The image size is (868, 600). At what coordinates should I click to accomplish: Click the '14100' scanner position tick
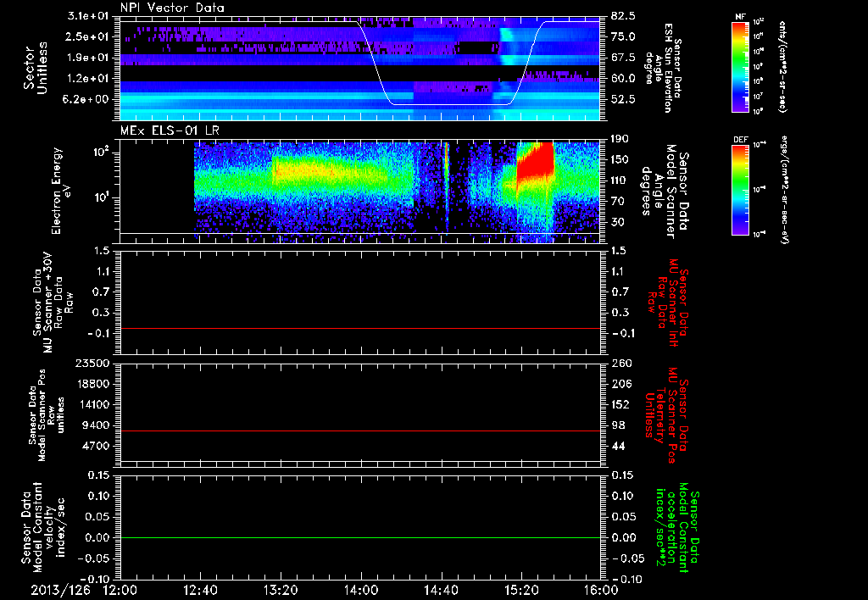pyautogui.click(x=92, y=404)
